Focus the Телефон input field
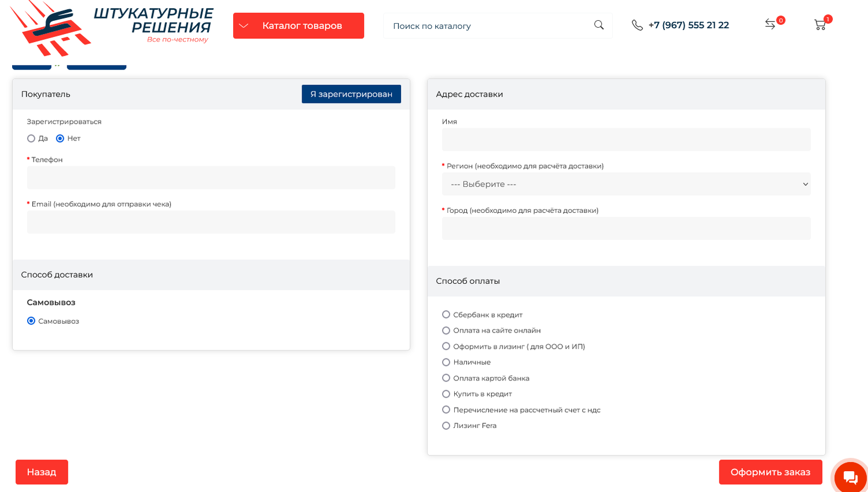 (x=211, y=177)
